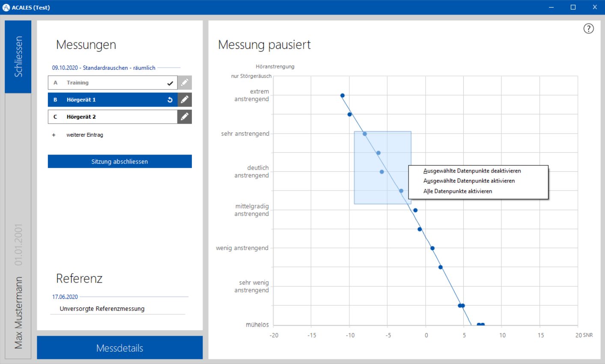Click the topmost data point at extrem anstrengend
Screen dimensions: 605x364
[x=343, y=95]
